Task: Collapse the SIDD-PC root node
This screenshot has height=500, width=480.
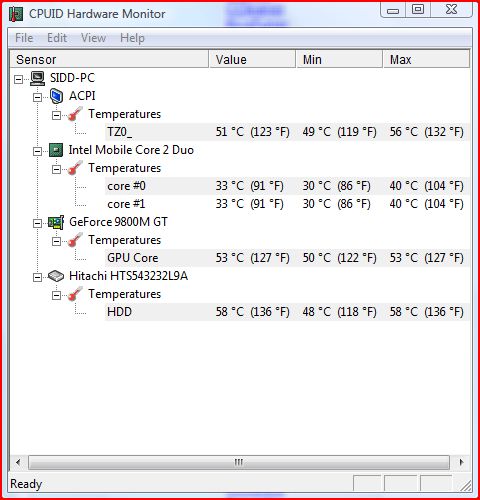Action: [19, 79]
